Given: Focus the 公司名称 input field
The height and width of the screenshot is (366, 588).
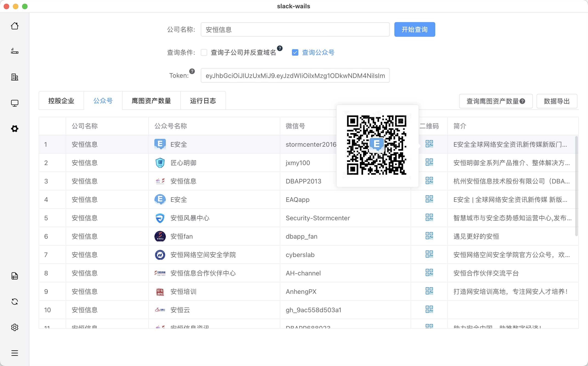Looking at the screenshot, I should 295,29.
